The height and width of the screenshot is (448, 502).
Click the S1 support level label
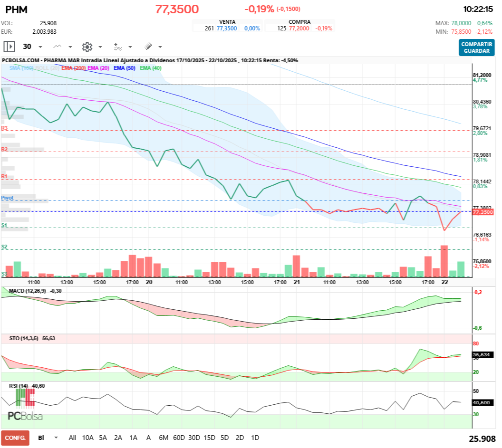tap(4, 226)
